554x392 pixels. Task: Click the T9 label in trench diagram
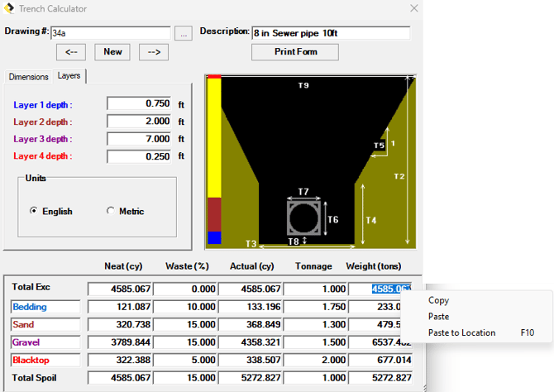pos(303,85)
